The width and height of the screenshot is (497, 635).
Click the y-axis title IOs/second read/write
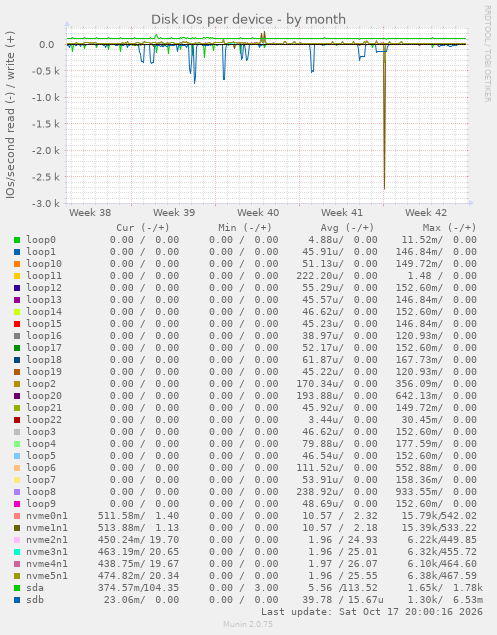coord(10,115)
